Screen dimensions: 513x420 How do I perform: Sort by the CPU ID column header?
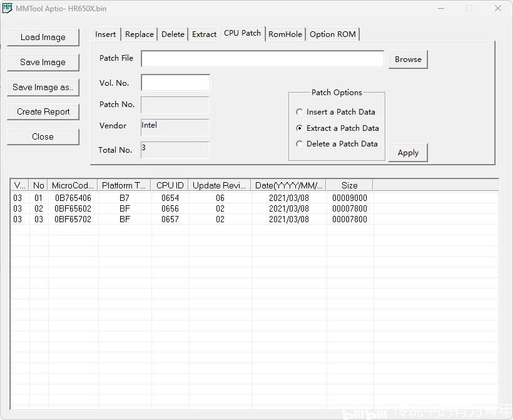(170, 185)
